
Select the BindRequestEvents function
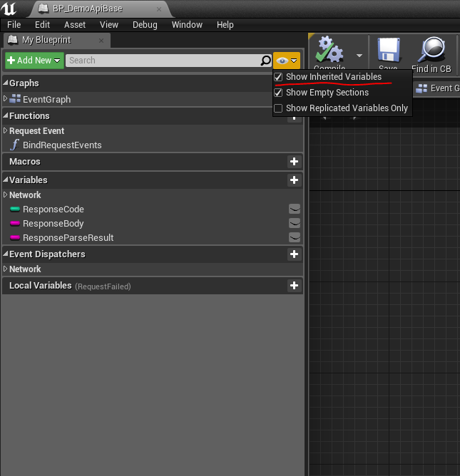(62, 145)
